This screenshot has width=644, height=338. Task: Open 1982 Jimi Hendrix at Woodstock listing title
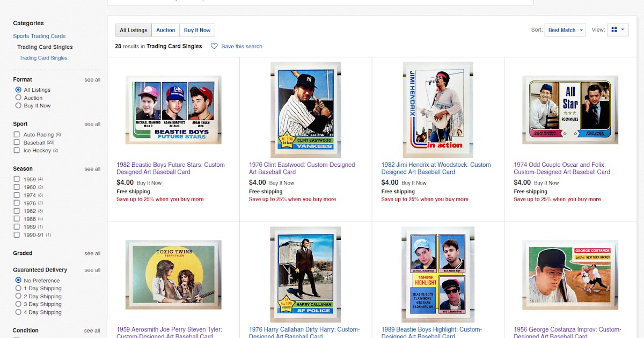tap(437, 168)
